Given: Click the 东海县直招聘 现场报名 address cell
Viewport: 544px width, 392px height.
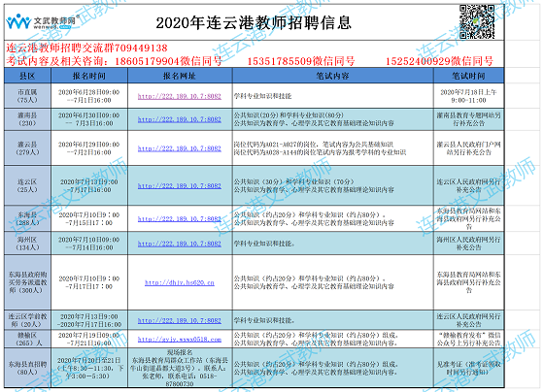Looking at the screenshot, I should pyautogui.click(x=180, y=368).
